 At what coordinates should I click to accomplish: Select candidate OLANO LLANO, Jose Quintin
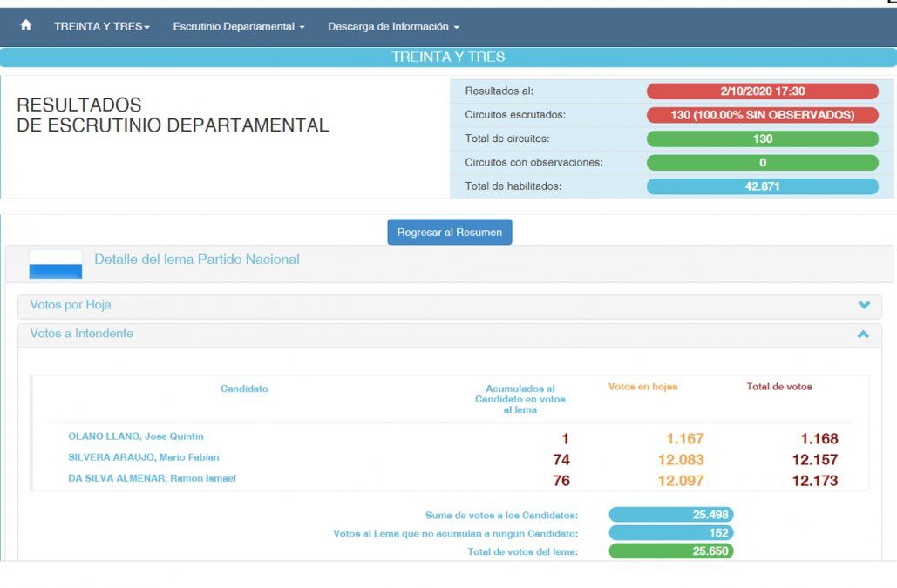(136, 436)
